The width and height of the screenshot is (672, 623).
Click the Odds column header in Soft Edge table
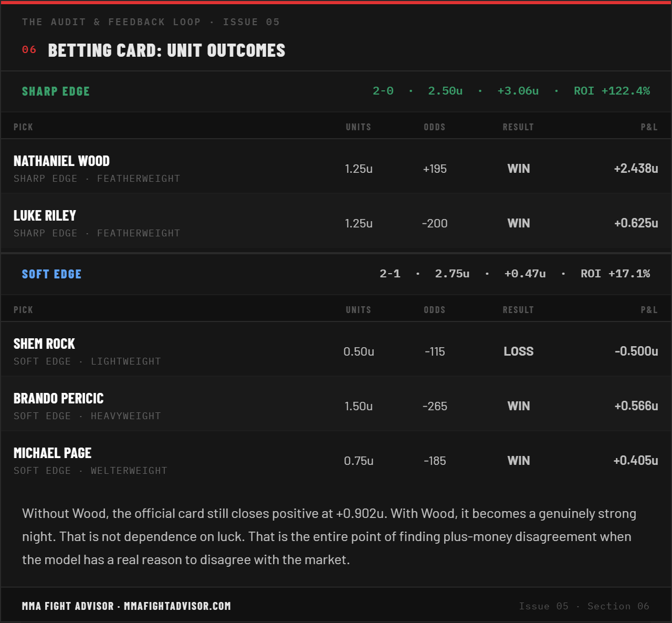coord(435,310)
